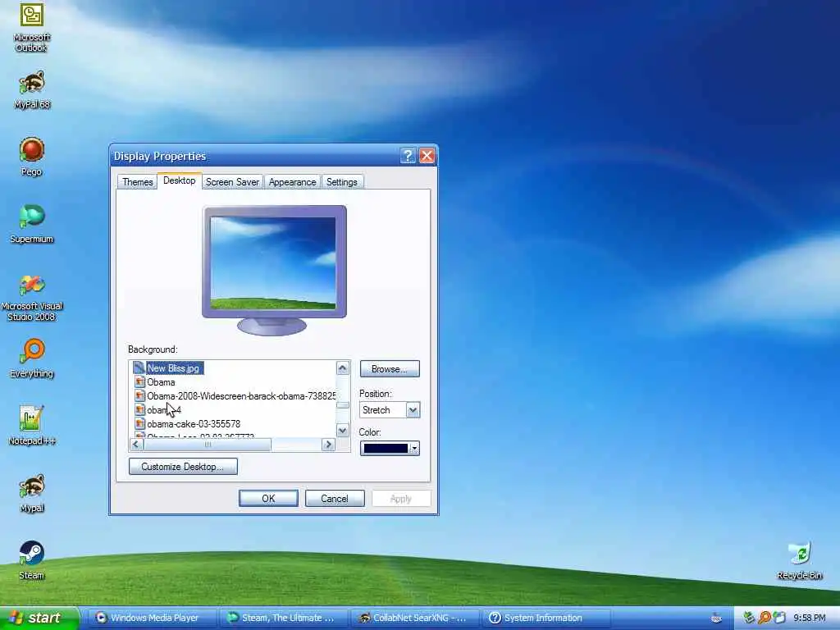Switch to Steam taskbar window
The width and height of the screenshot is (840, 630).
pos(282,618)
